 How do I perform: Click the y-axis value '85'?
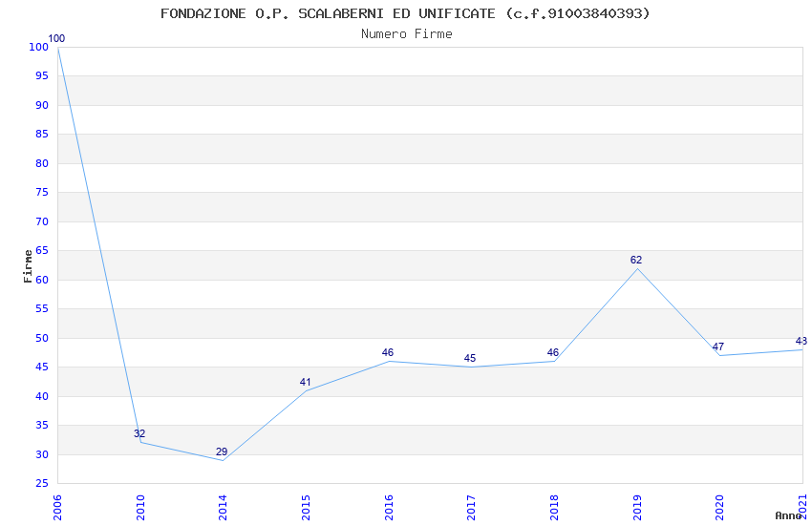tap(42, 134)
